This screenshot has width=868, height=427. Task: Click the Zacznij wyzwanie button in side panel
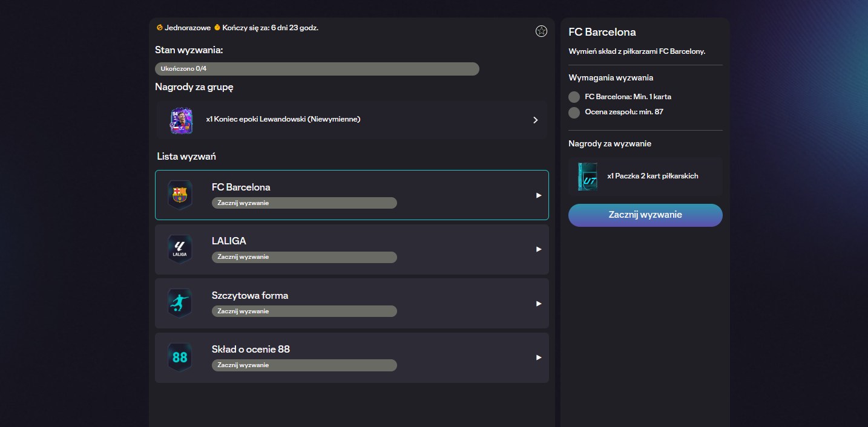(x=645, y=215)
